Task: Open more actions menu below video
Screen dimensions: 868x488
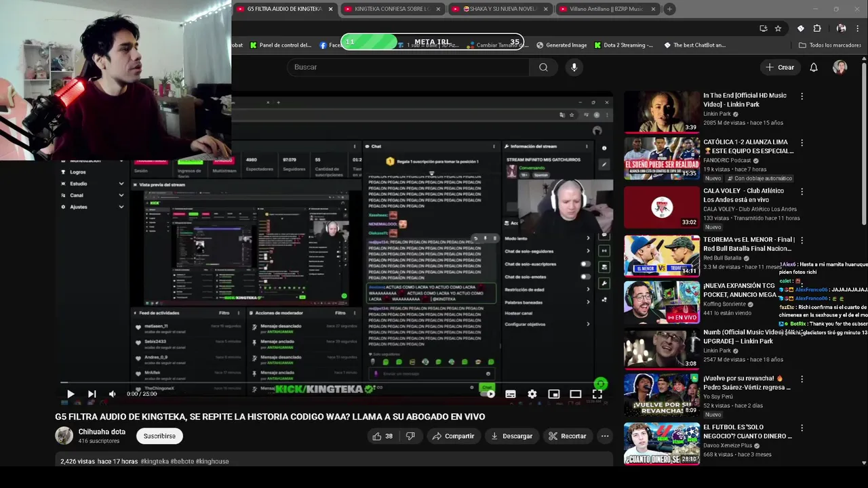Action: (605, 436)
